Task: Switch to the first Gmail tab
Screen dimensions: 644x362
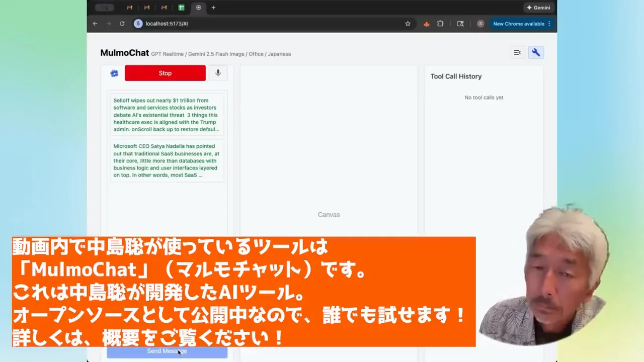Action: tap(130, 8)
